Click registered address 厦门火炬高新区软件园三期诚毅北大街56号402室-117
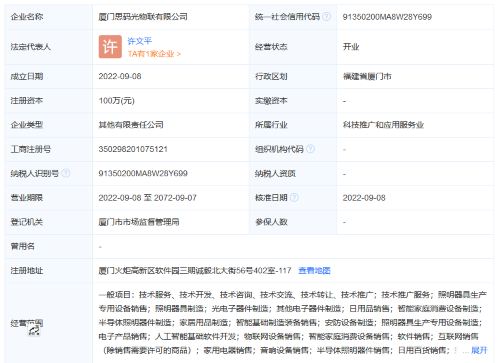 195,270
